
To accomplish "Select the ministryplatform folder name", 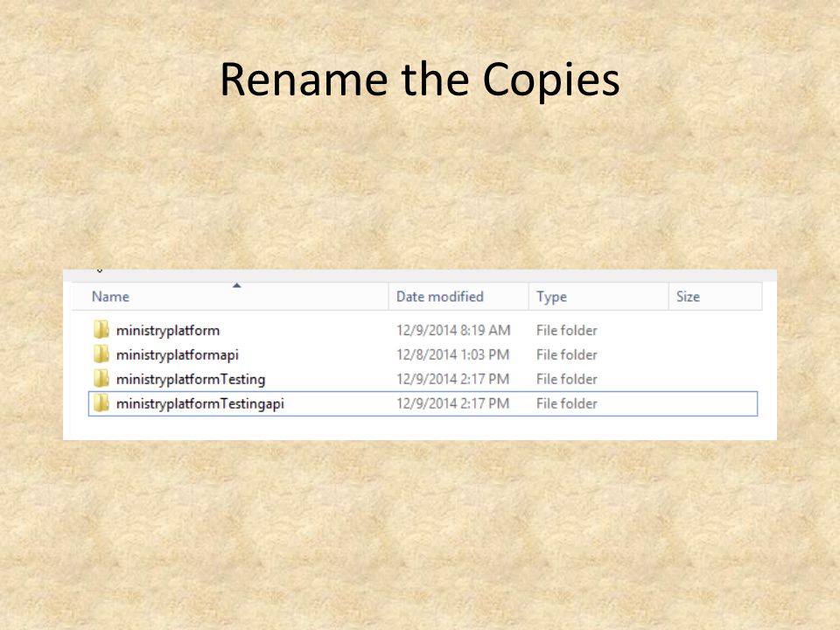I will [168, 331].
